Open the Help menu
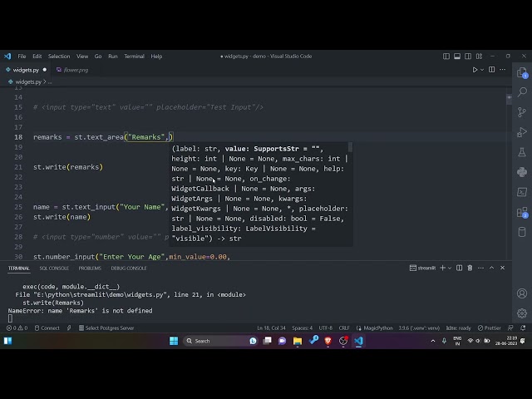 tap(156, 57)
